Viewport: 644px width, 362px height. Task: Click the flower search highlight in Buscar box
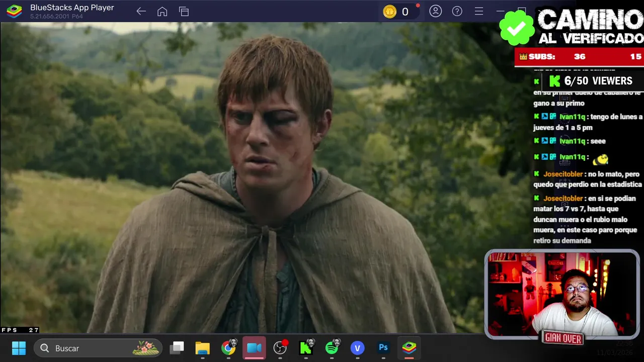(145, 347)
